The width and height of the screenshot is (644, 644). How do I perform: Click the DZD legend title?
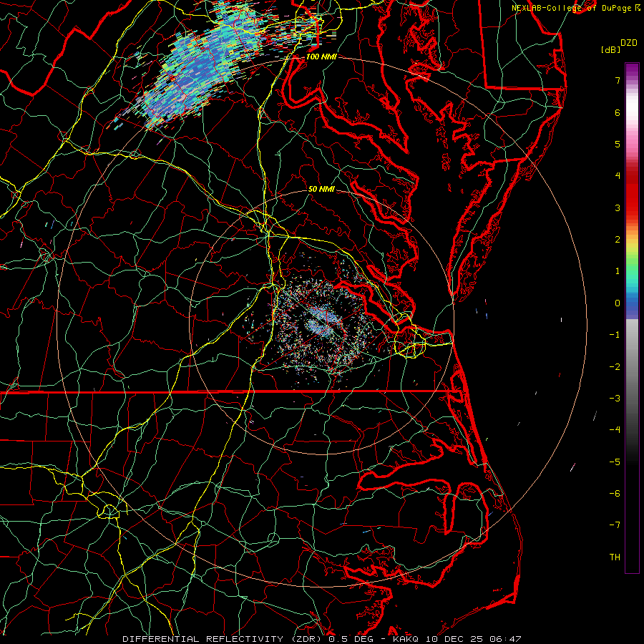click(x=629, y=43)
